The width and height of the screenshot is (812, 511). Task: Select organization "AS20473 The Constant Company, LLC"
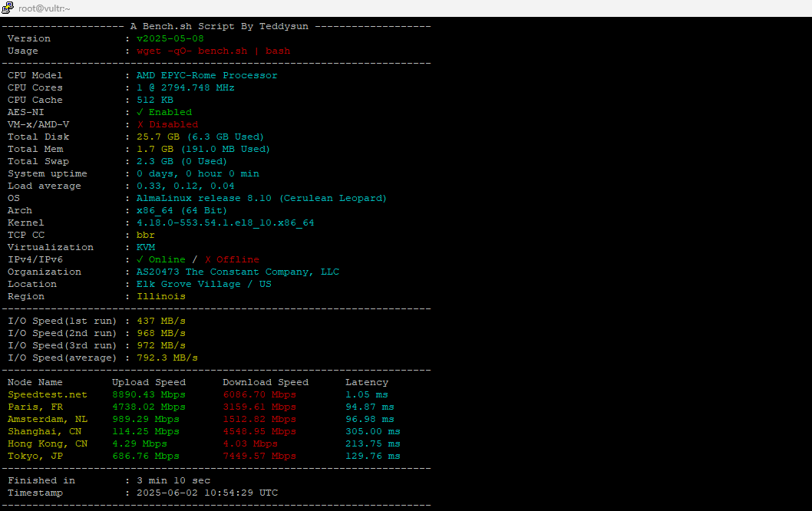[x=238, y=272]
